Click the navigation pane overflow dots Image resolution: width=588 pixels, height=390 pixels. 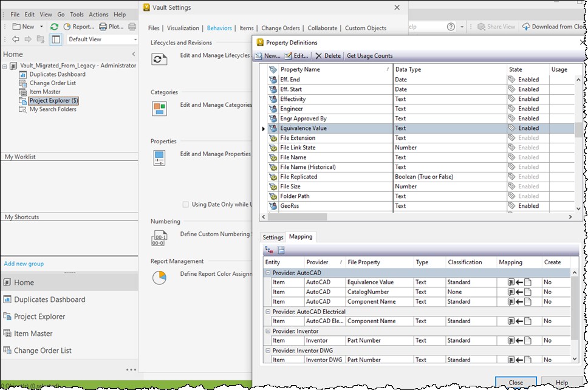(131, 369)
